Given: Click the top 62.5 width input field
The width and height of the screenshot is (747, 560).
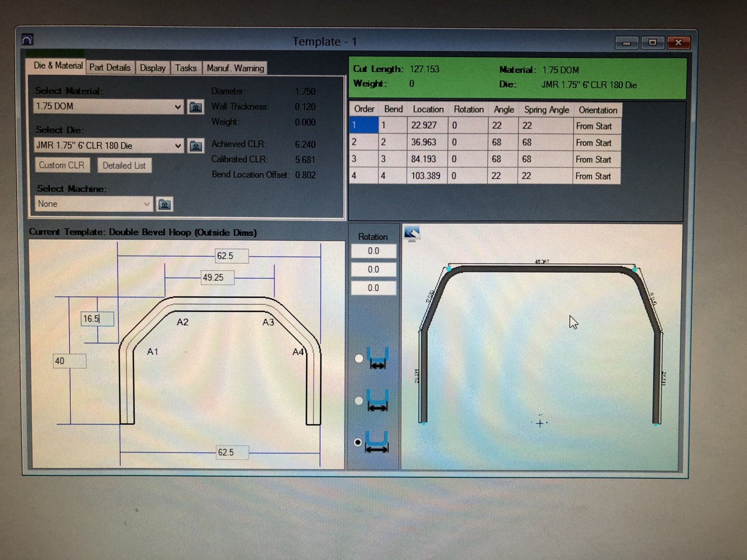Looking at the screenshot, I should (232, 256).
